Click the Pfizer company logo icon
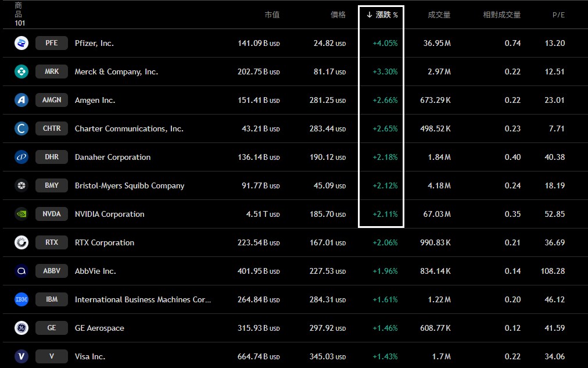This screenshot has height=368, width=588. pos(21,43)
